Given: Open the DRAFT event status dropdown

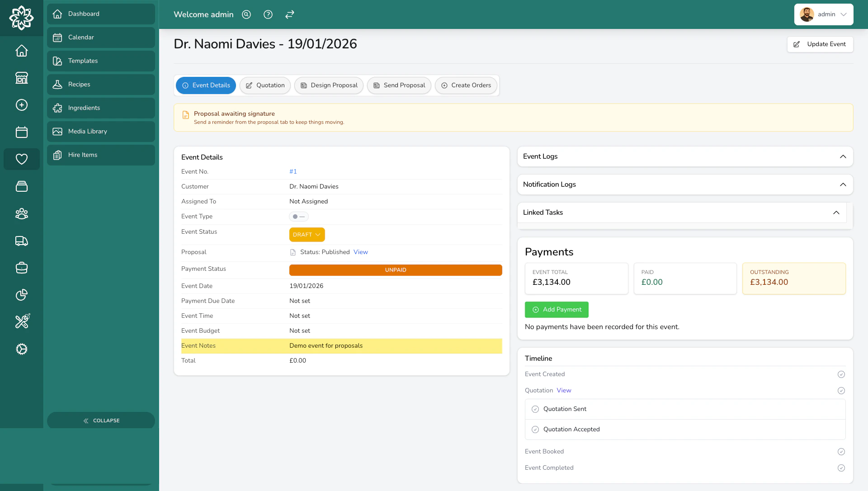Looking at the screenshot, I should click(x=307, y=235).
